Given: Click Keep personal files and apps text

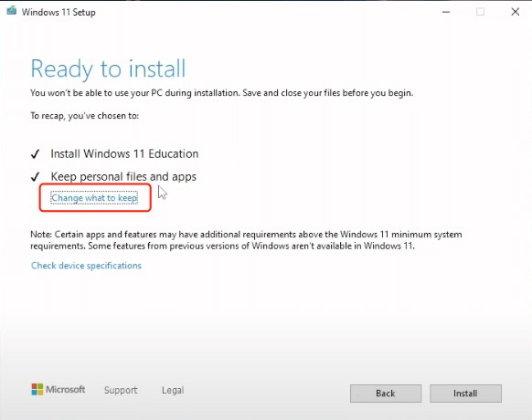Looking at the screenshot, I should tap(123, 176).
